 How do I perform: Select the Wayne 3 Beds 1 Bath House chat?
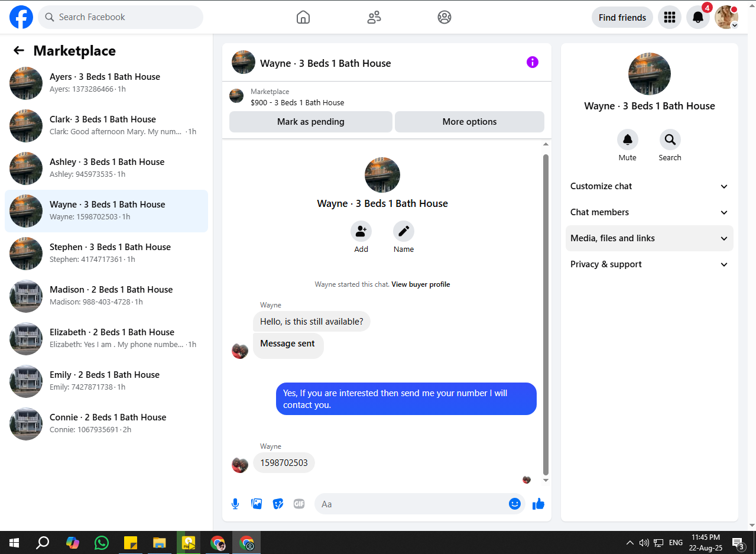click(106, 211)
